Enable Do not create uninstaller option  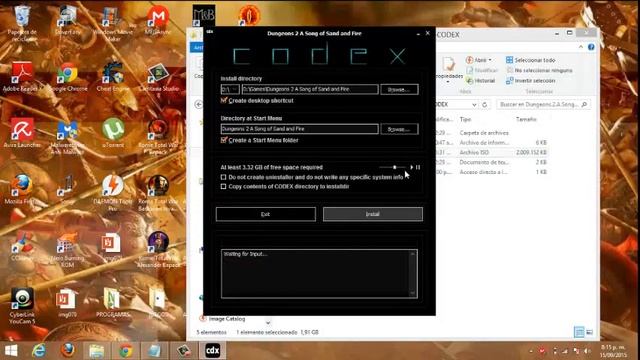[x=223, y=177]
